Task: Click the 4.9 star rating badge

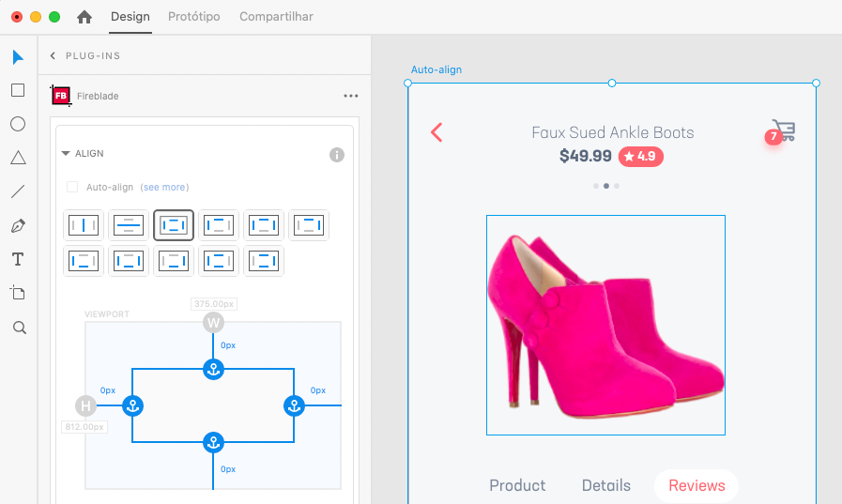Action: point(640,156)
